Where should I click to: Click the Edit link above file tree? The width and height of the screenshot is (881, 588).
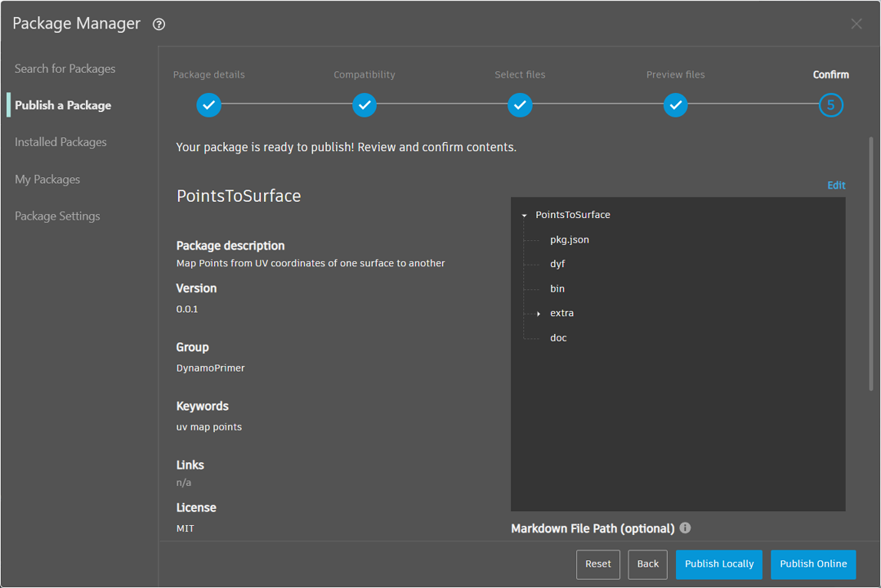pos(836,185)
